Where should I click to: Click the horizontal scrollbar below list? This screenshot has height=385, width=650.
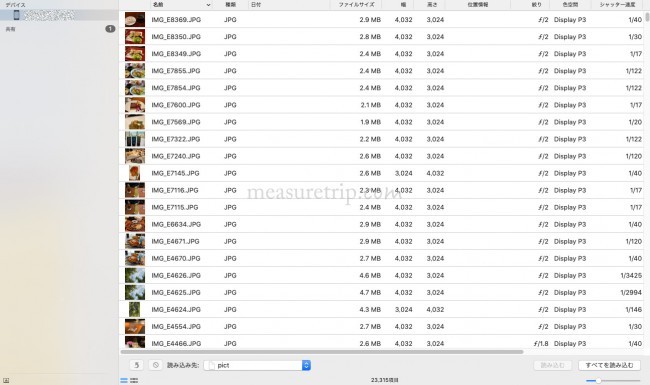[322, 352]
